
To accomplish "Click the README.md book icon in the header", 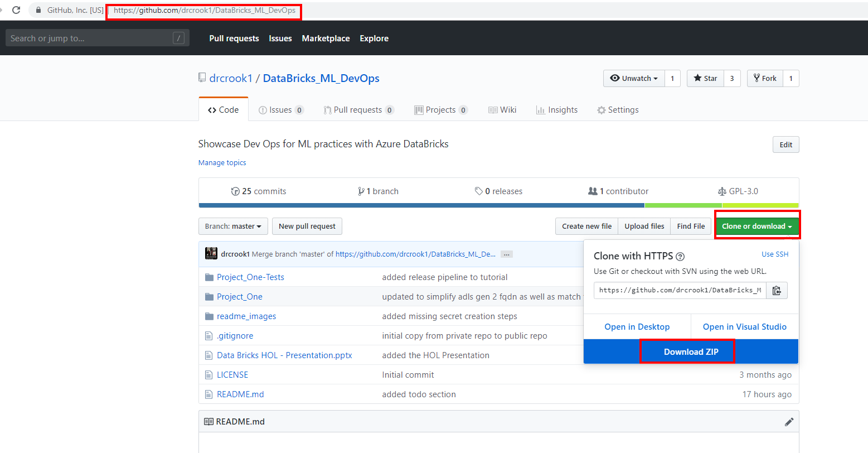I will pyautogui.click(x=209, y=422).
